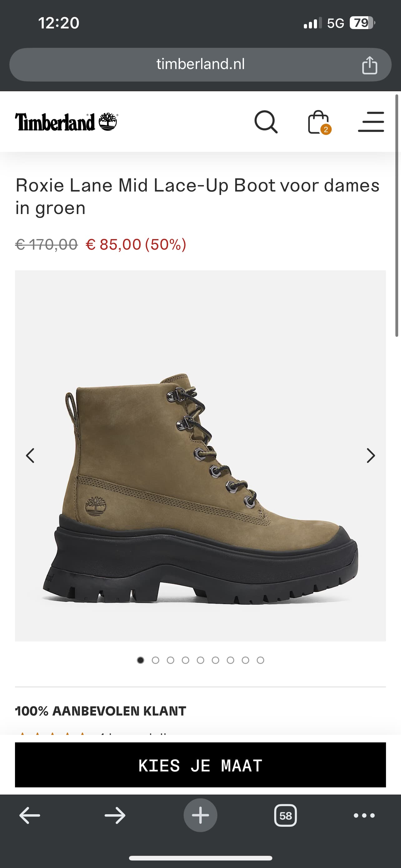Screen dimensions: 401x868
Task: Go forward with the browser forward arrow
Action: tap(115, 816)
